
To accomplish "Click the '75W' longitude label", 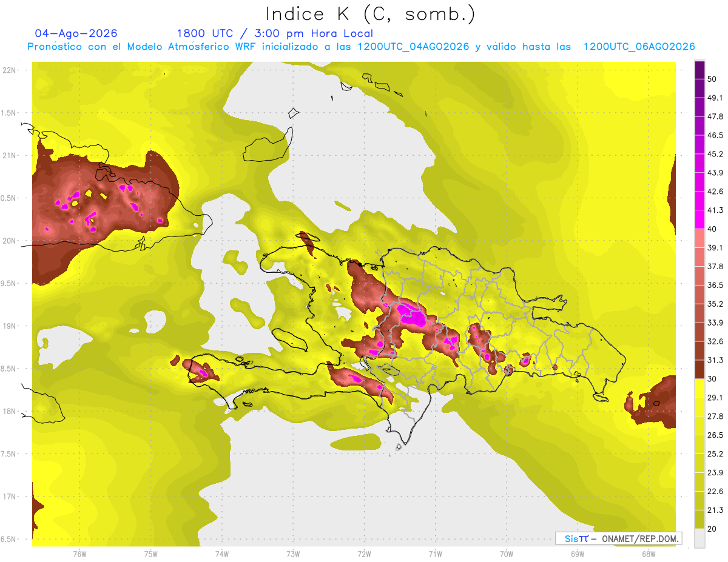I will click(151, 554).
